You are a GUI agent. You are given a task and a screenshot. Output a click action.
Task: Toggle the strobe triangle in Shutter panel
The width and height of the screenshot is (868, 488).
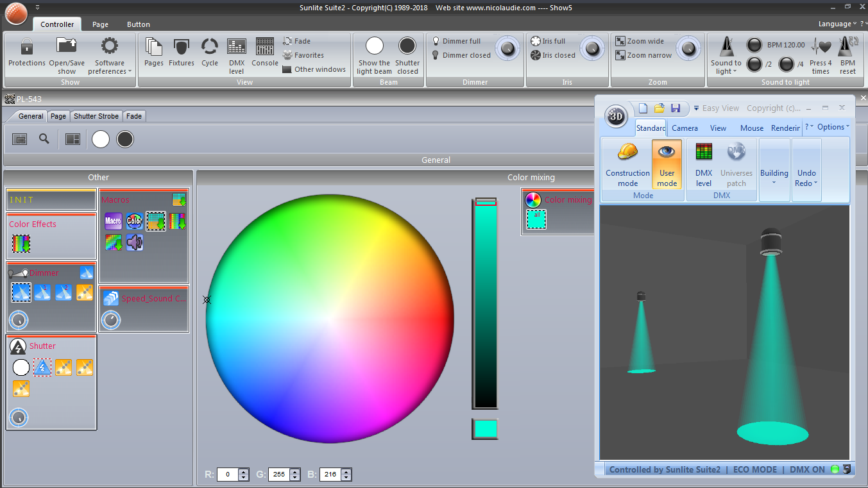(x=42, y=367)
